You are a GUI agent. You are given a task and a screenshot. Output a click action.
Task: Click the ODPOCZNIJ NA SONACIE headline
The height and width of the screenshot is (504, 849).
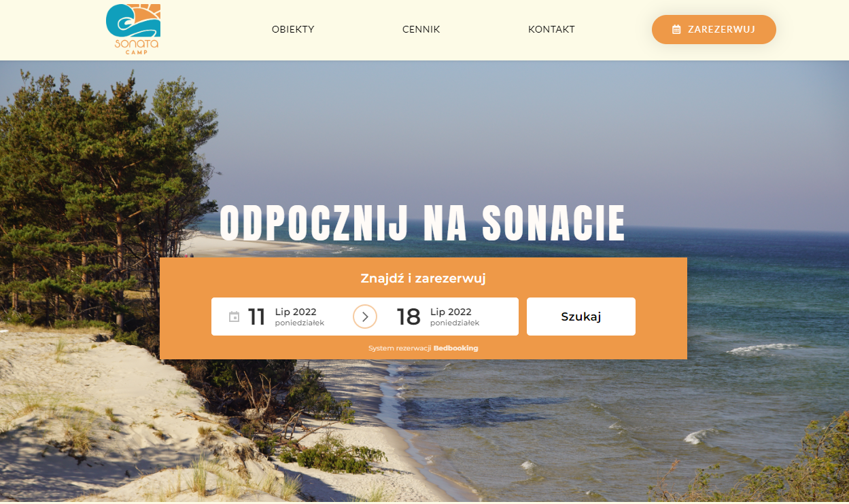tap(423, 223)
